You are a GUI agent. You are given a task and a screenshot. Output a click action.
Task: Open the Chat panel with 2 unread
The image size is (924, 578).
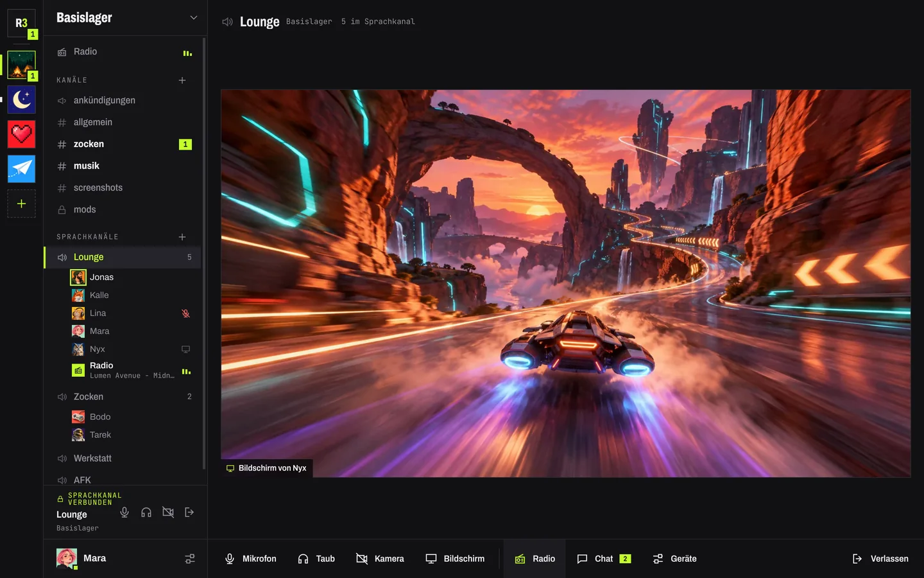604,559
